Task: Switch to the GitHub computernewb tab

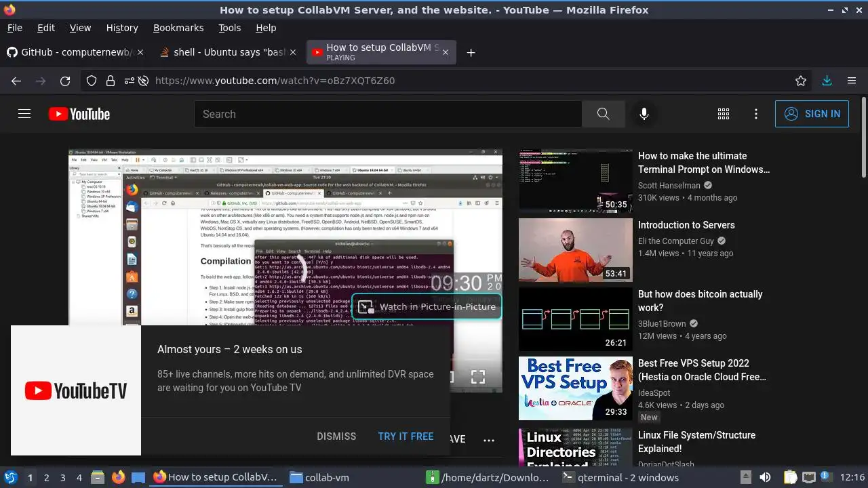Action: tap(75, 52)
